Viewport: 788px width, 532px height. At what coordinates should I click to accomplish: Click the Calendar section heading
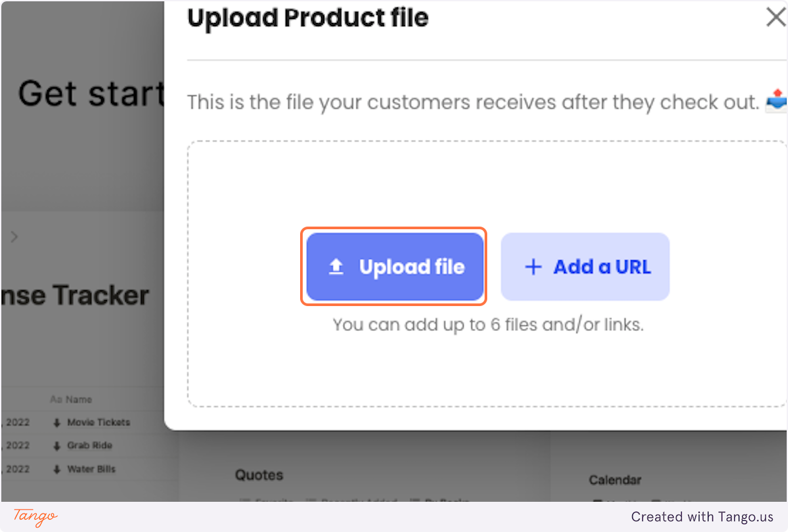click(x=615, y=480)
